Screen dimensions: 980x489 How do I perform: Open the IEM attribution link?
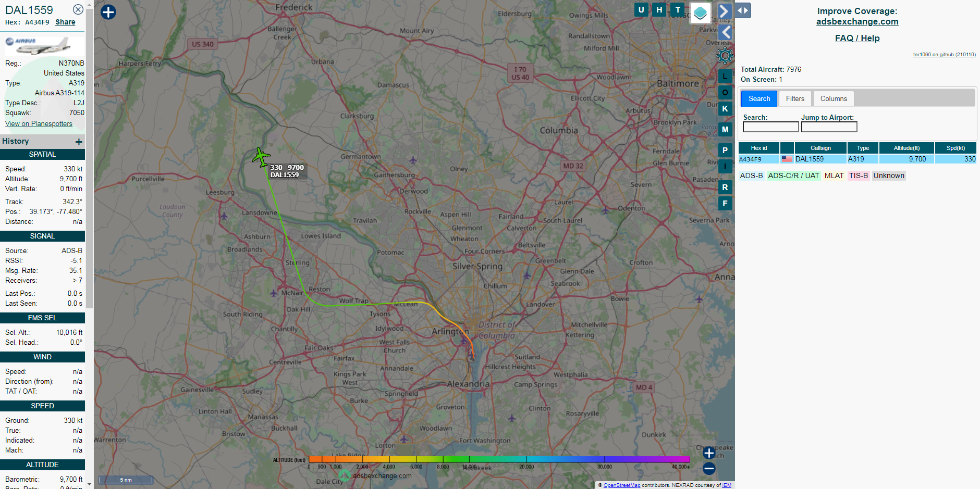pyautogui.click(x=727, y=485)
